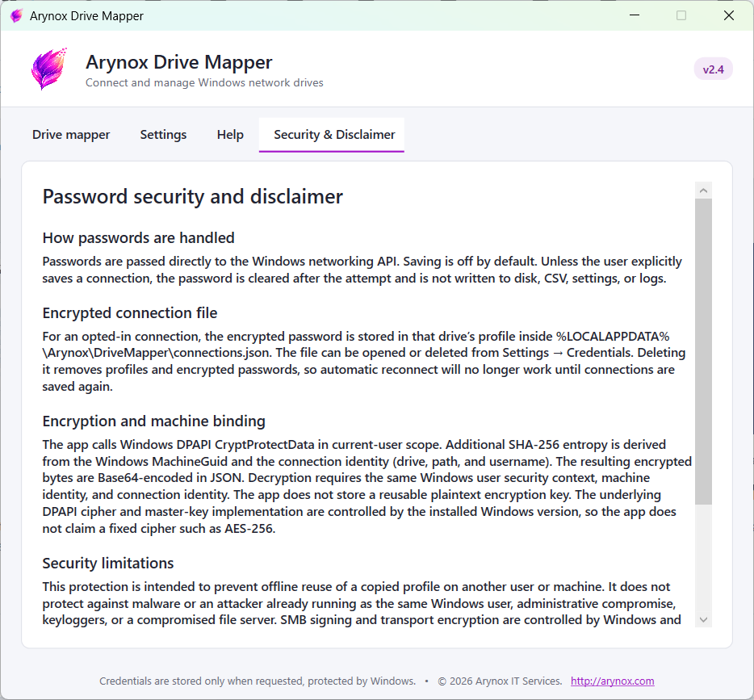The height and width of the screenshot is (700, 754).
Task: Click the 'Encryption and machine binding' heading
Action: point(154,421)
